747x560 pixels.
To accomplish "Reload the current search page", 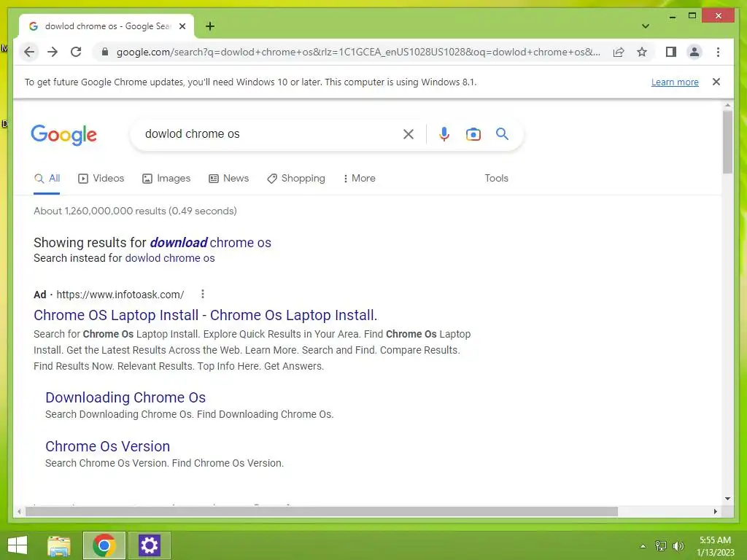I will (76, 52).
